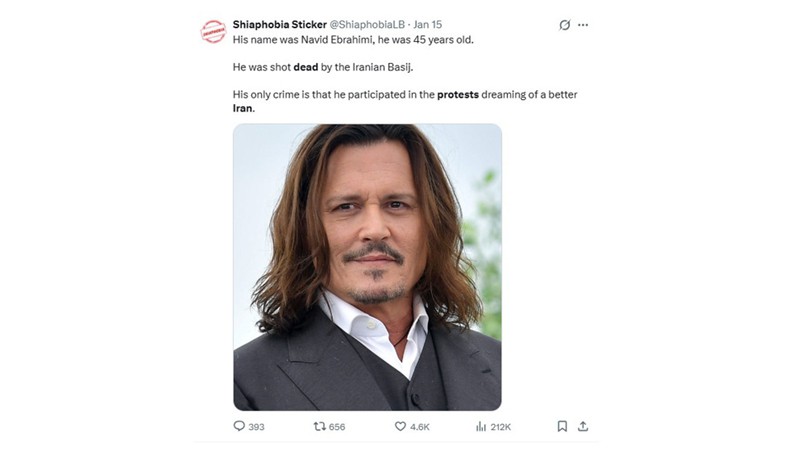Viewport: 806px width, 452px height.
Task: Click the Grok icon beside the date
Action: click(x=564, y=25)
